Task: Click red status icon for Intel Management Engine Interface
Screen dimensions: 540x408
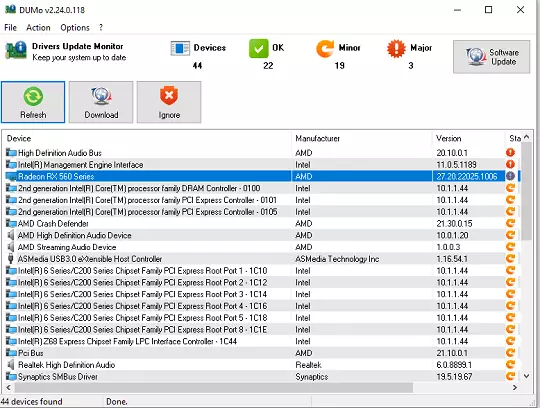Action: click(510, 164)
